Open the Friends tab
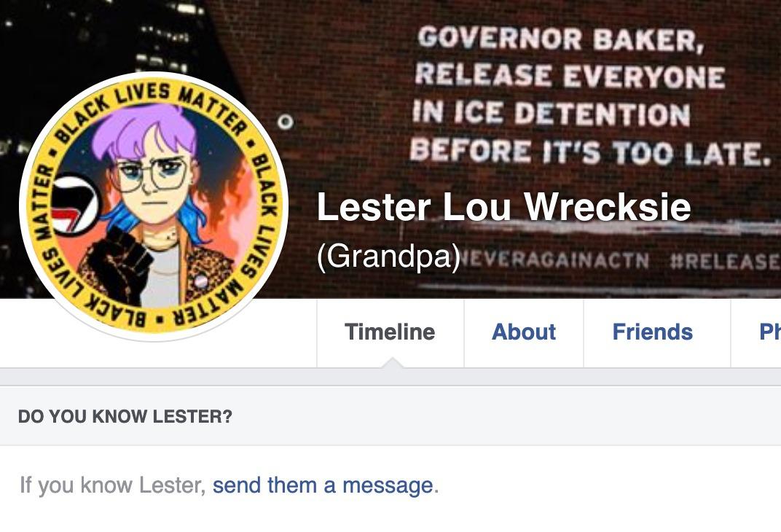This screenshot has height=532, width=781. 653,332
